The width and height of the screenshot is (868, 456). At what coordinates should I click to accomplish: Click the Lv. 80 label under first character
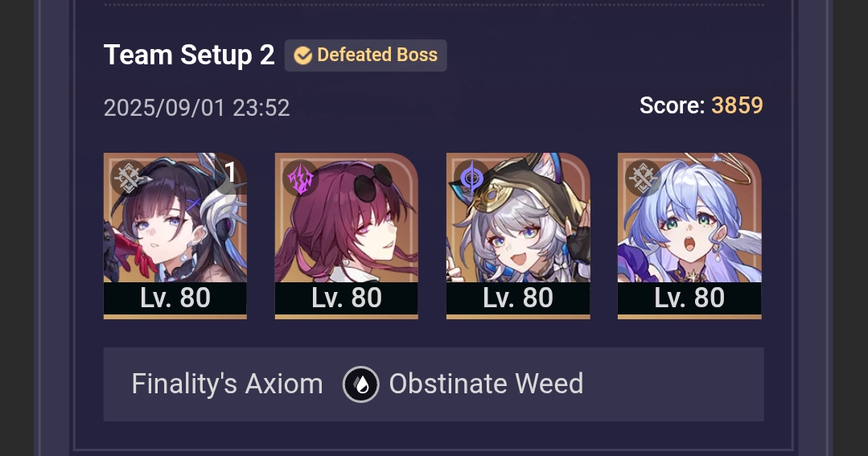point(175,298)
